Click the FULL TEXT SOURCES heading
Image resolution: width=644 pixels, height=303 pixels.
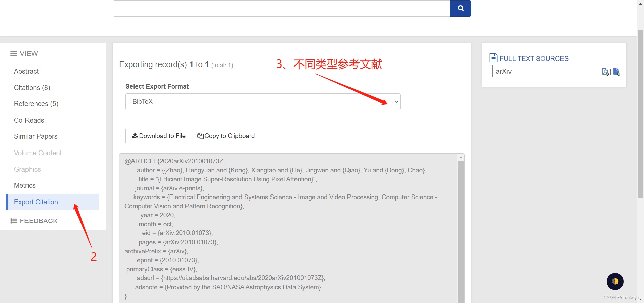pos(534,59)
